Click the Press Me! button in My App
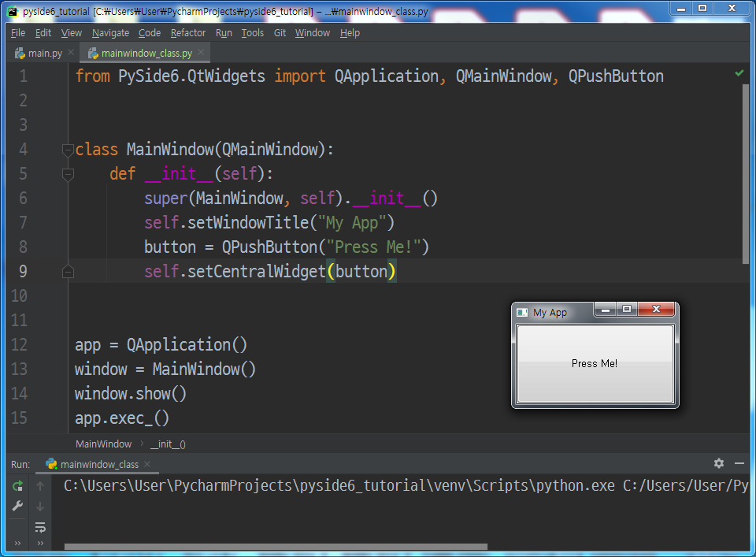The image size is (756, 557). pyautogui.click(x=595, y=364)
